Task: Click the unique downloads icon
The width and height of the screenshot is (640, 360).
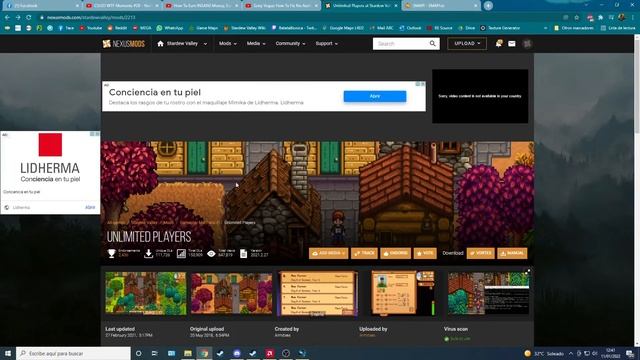Action: coord(149,253)
